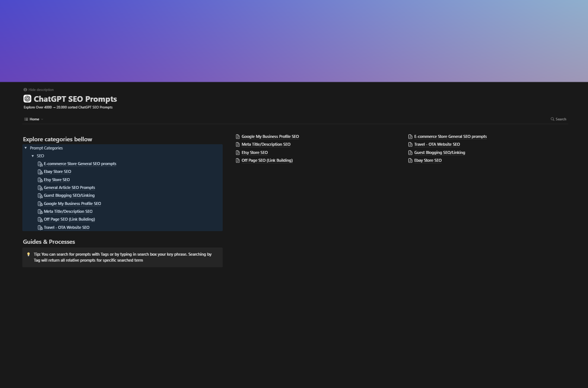Screen dimensions: 588x388
Task: Open the Home view dropdown
Action: [34, 119]
